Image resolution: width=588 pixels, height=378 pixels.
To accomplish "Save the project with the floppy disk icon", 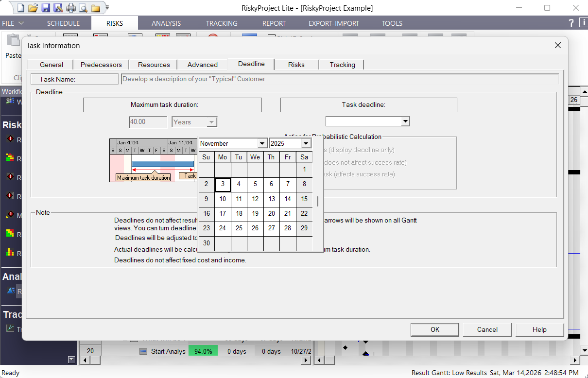I will 46,7.
